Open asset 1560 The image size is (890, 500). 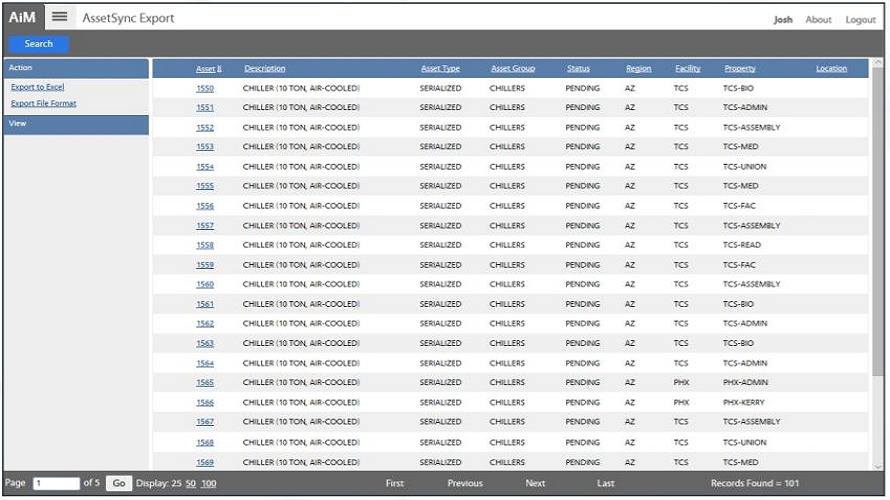click(205, 284)
